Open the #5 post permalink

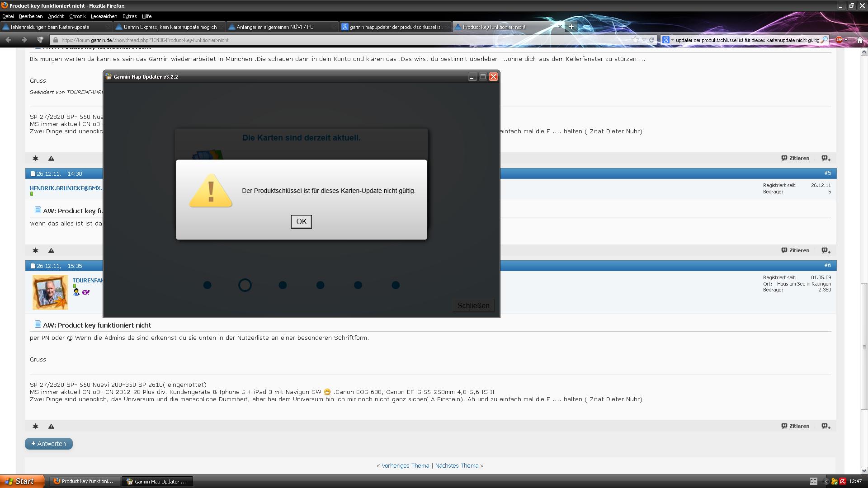pos(827,173)
